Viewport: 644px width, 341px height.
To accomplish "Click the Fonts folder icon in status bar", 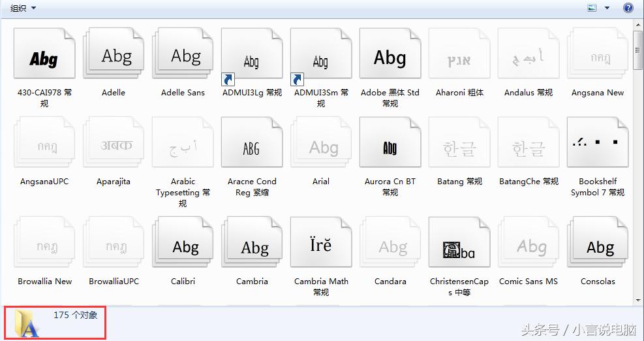I will (x=27, y=323).
